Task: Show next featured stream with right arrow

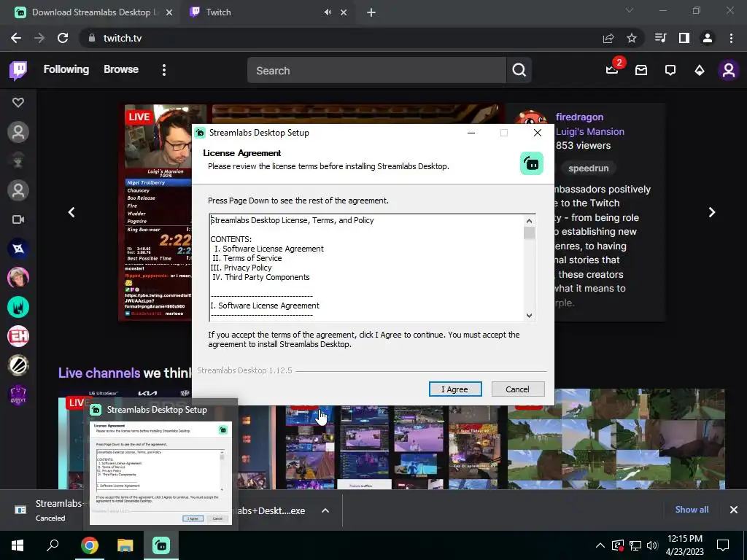Action: (712, 212)
